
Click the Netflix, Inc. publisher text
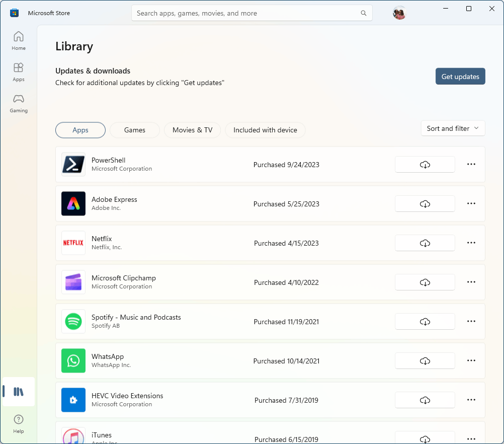tap(107, 247)
